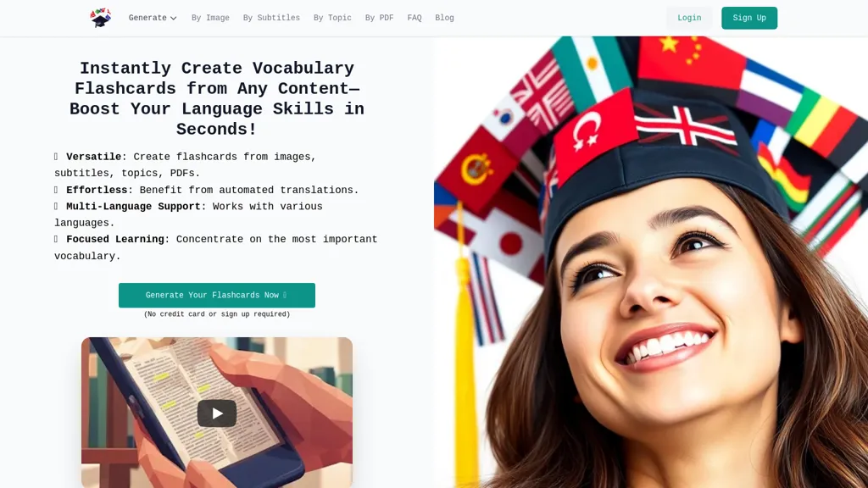Open the Blog link
This screenshot has width=868, height=488.
444,18
